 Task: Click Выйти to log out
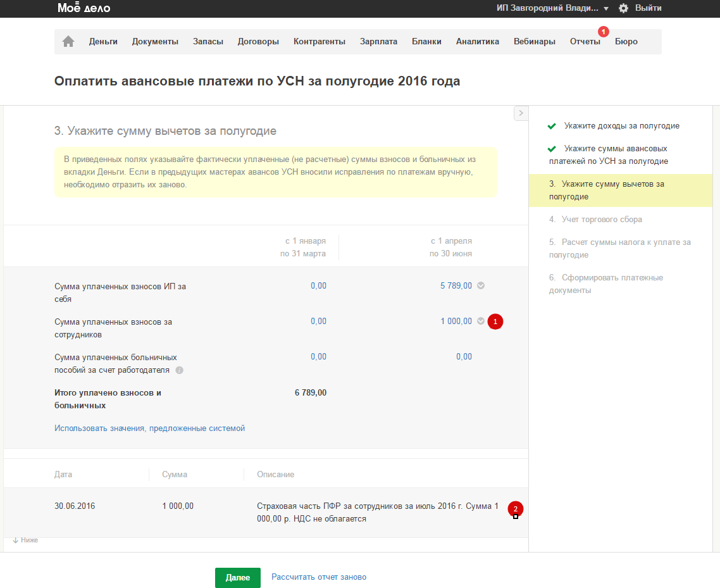click(x=648, y=8)
